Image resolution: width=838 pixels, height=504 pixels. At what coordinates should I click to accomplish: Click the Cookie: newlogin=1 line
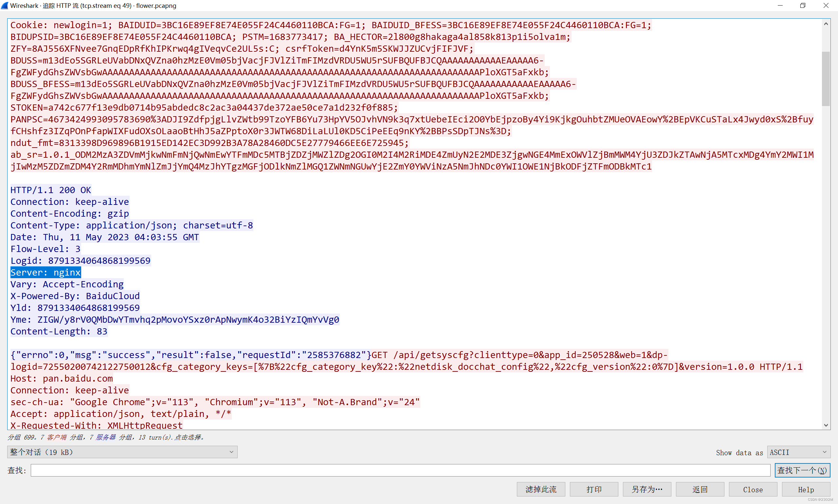pyautogui.click(x=331, y=25)
